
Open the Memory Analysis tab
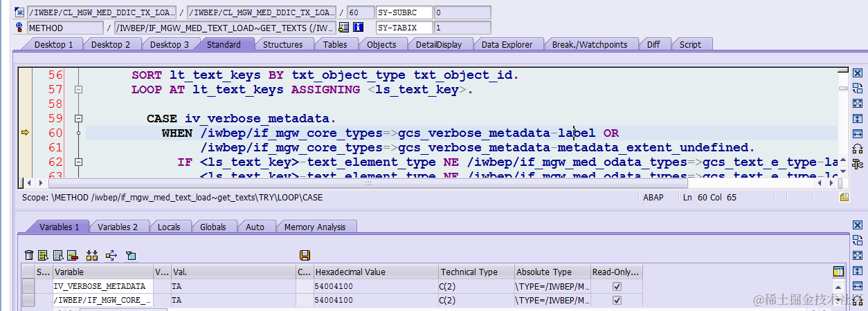click(315, 227)
